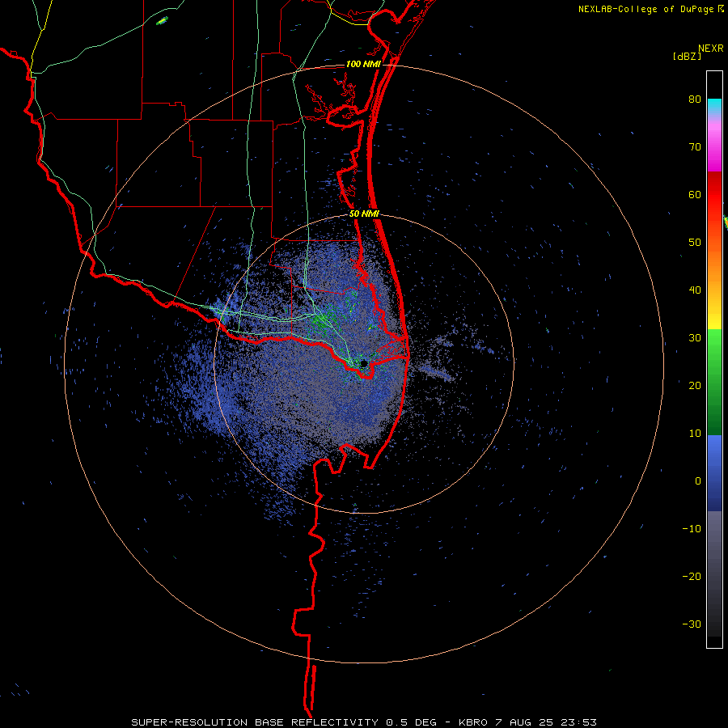The image size is (728, 728).
Task: Click the 40 dBZ value on color scale
Action: 695,290
